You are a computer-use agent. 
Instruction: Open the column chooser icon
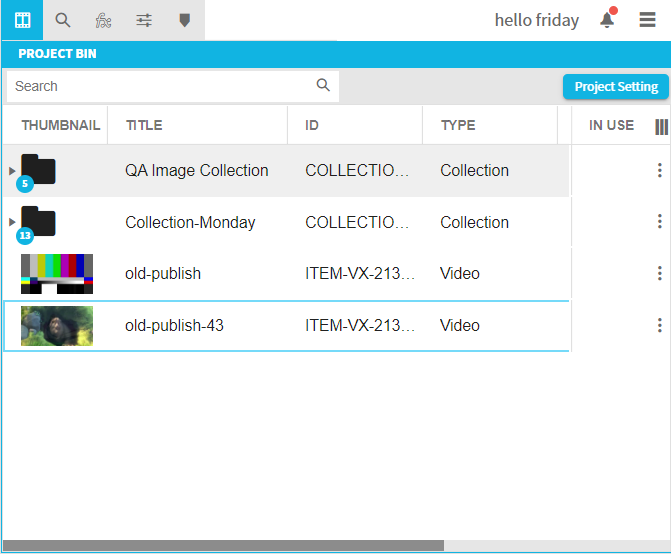coord(661,126)
